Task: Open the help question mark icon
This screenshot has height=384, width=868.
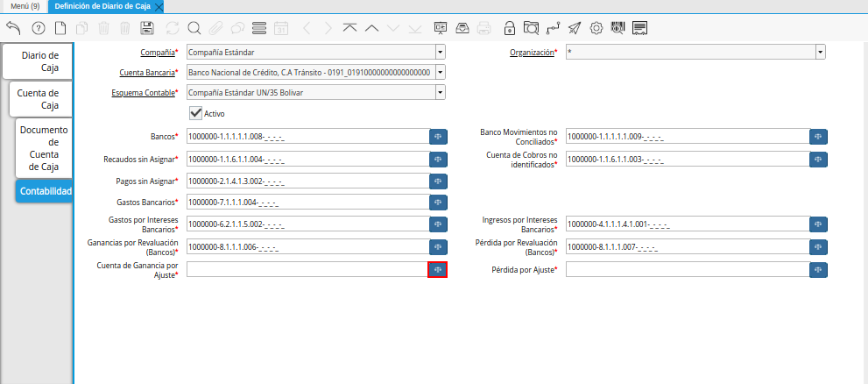Action: [x=39, y=28]
